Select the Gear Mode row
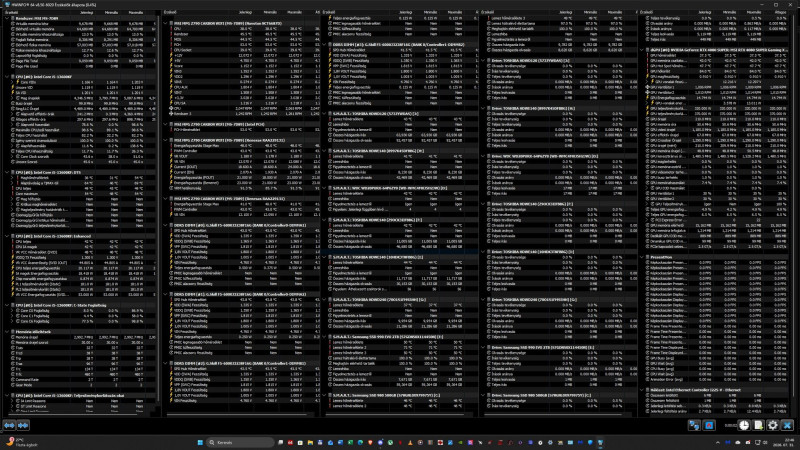The width and height of the screenshot is (800, 450). [x=81, y=385]
